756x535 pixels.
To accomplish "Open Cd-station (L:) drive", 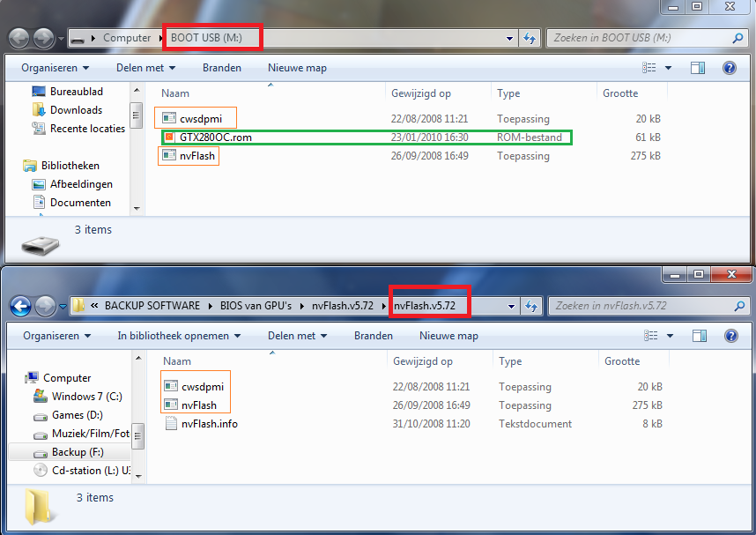I will click(82, 471).
